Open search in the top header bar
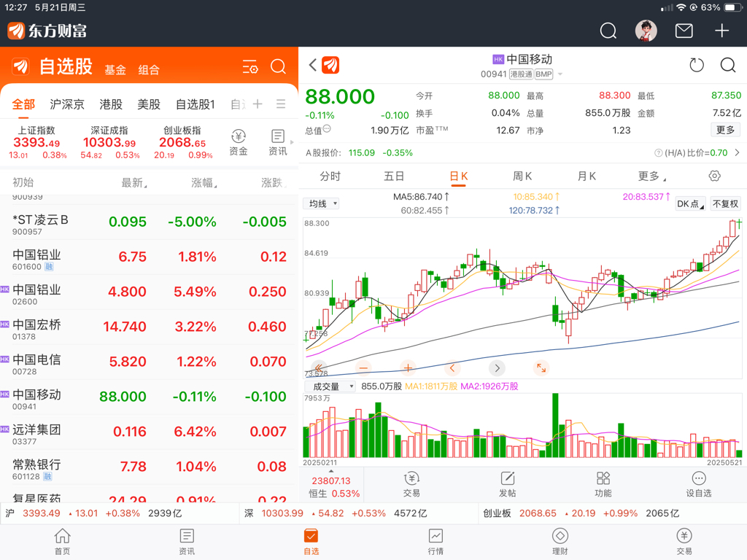The width and height of the screenshot is (747, 560). click(x=608, y=31)
